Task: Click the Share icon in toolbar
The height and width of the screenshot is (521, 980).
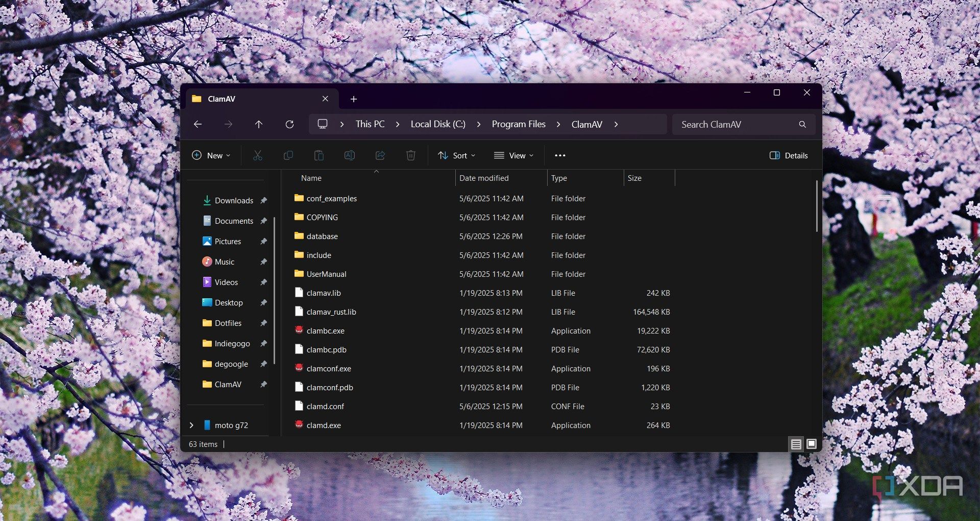Action: 380,155
